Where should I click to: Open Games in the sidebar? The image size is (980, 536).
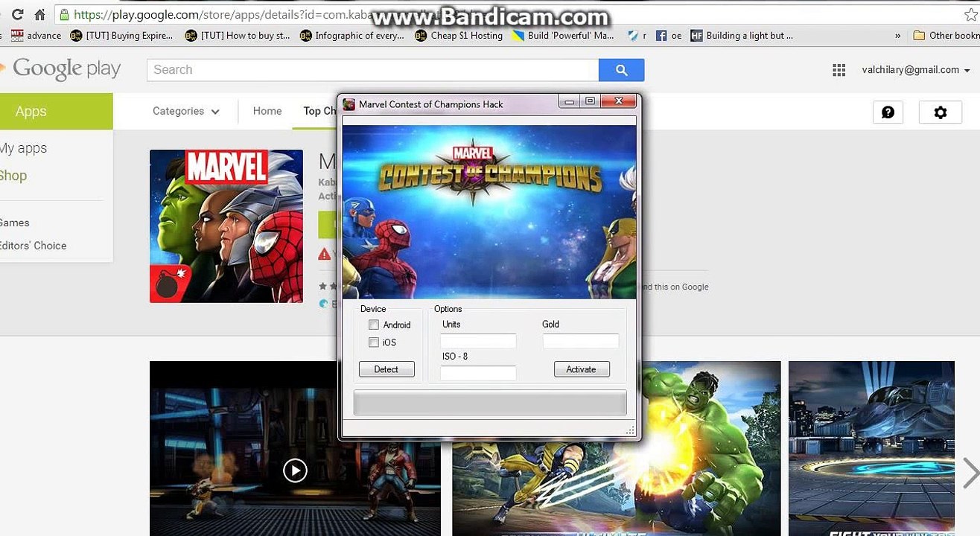(x=15, y=223)
